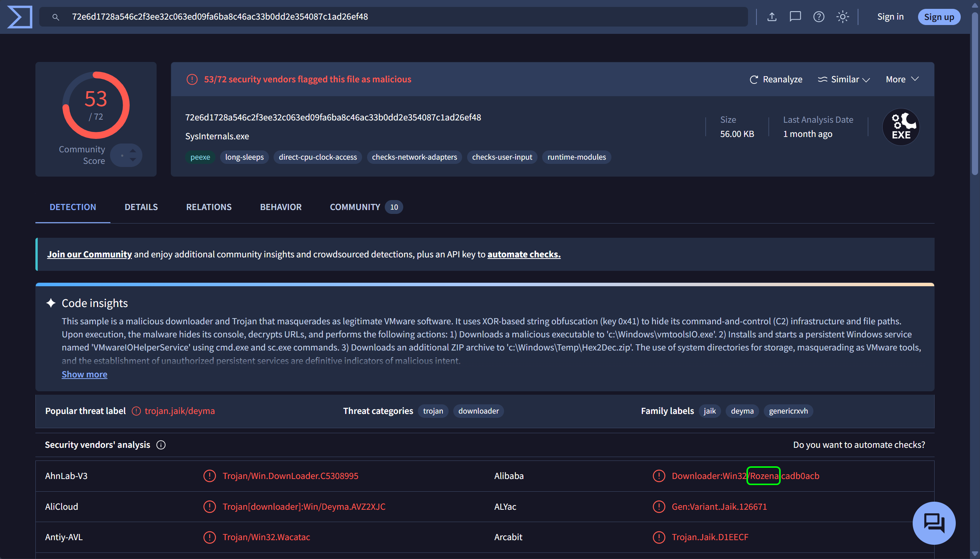
Task: Click the Alibaba detection alert icon
Action: tap(659, 476)
